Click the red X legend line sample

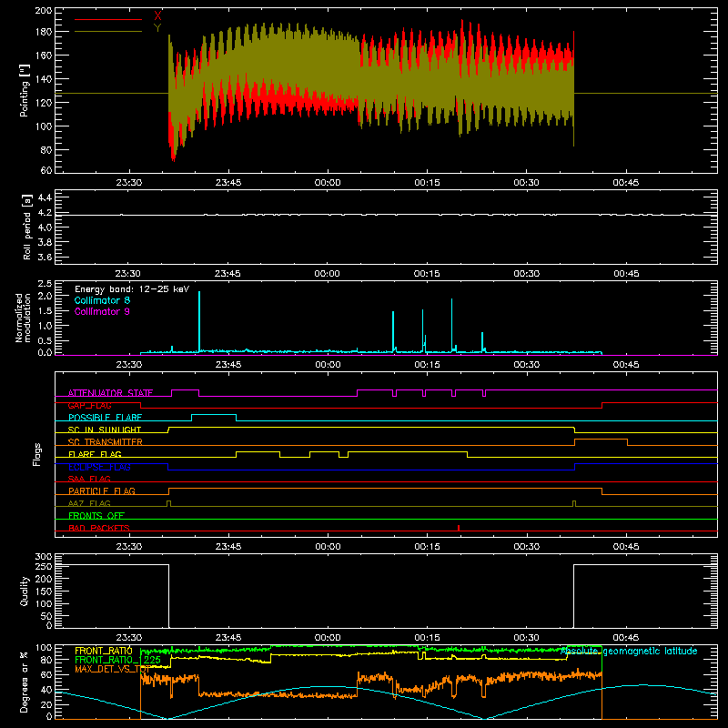coord(108,19)
